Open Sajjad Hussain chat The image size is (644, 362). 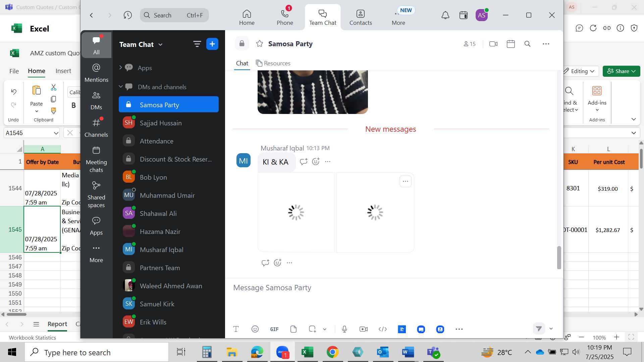click(169, 123)
